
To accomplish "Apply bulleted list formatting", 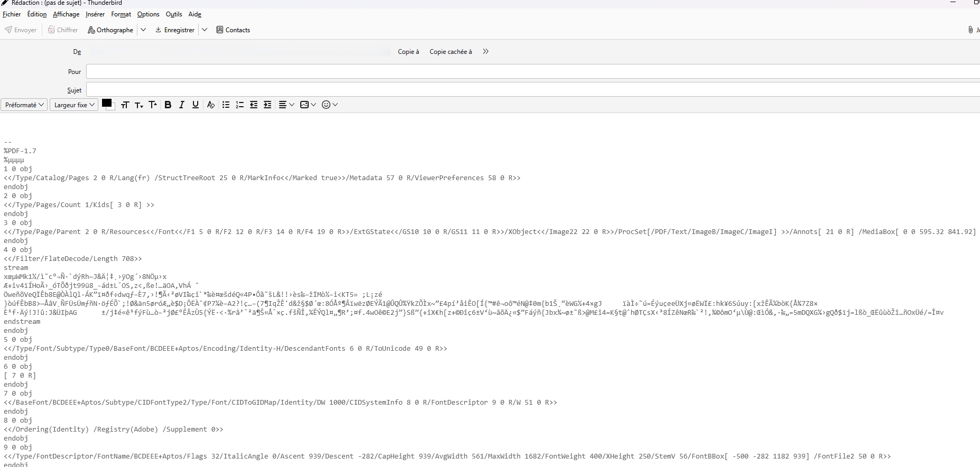I will pyautogui.click(x=226, y=105).
